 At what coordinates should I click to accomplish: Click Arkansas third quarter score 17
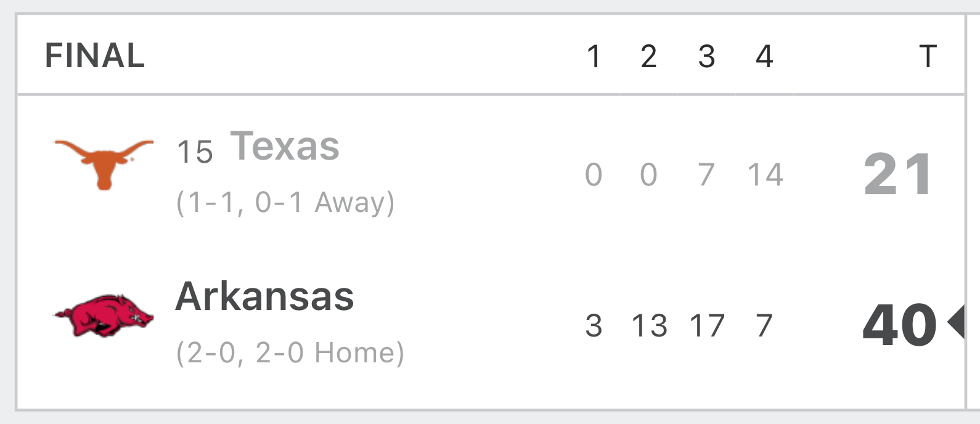click(707, 325)
